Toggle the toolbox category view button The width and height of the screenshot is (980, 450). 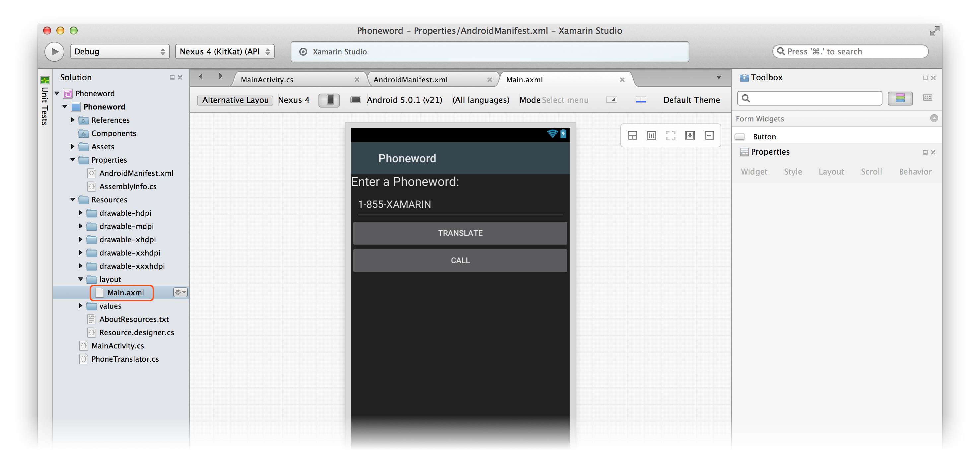tap(900, 98)
